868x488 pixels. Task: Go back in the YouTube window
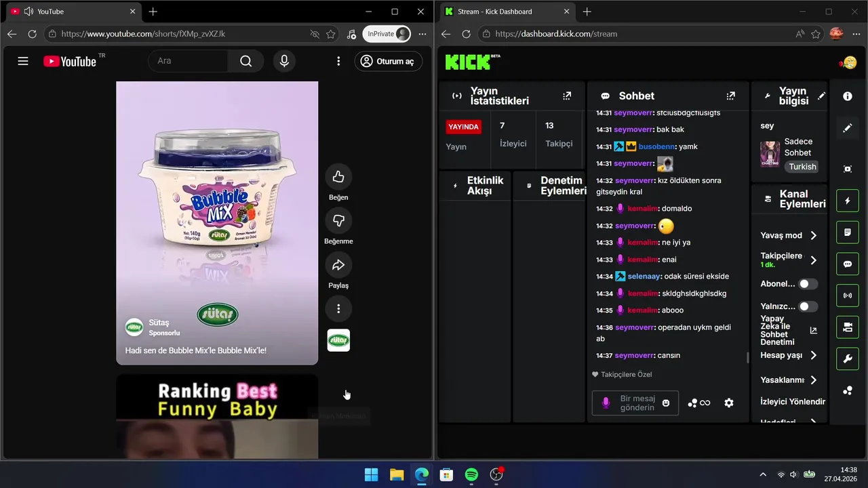12,34
